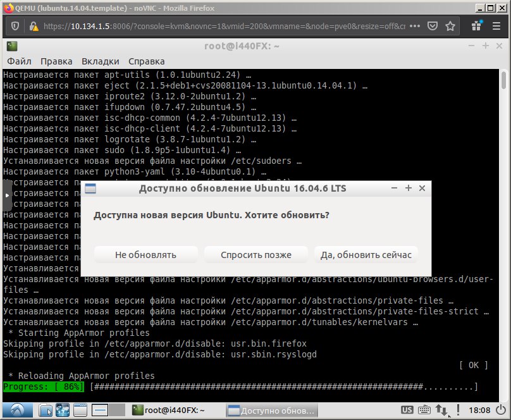Image resolution: width=511 pixels, height=420 pixels.
Task: Select the 'Доступно обнов...' taskbar entry
Action: tap(272, 411)
